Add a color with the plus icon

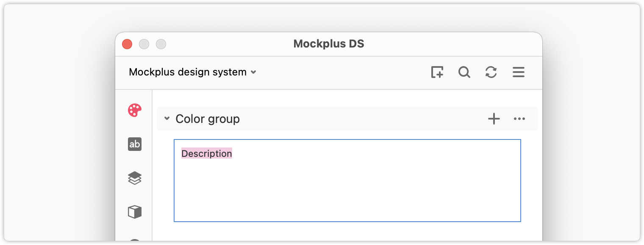(494, 119)
